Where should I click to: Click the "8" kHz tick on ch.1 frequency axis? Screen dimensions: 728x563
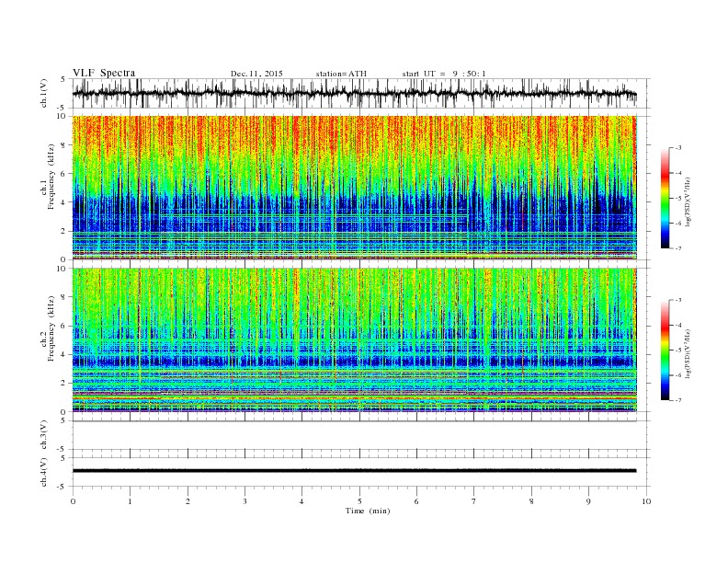pos(64,145)
